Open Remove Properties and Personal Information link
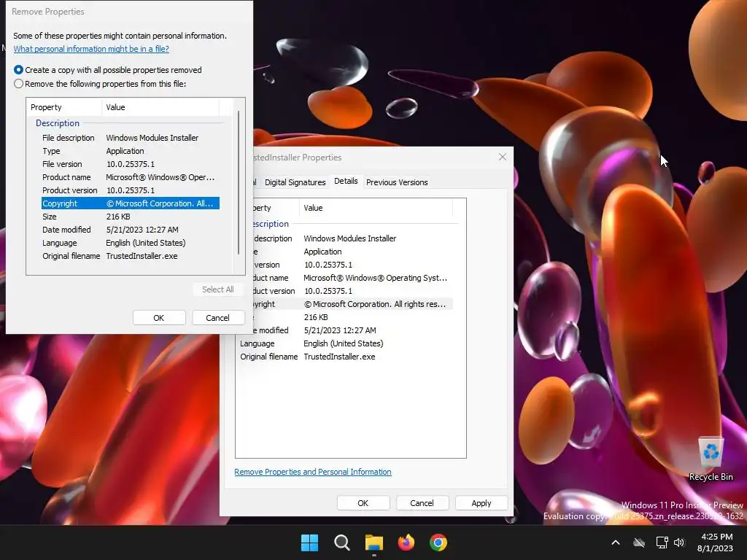Viewport: 747px width, 560px height. (313, 472)
